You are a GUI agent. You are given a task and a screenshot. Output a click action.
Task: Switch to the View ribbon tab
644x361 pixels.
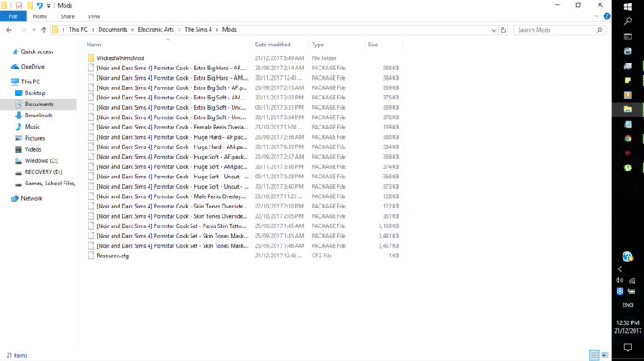[94, 16]
